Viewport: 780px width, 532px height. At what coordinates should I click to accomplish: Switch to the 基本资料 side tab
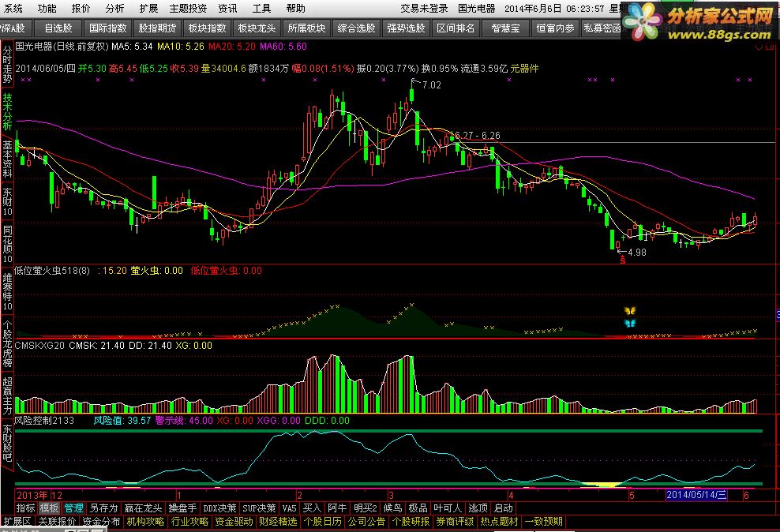[x=7, y=159]
